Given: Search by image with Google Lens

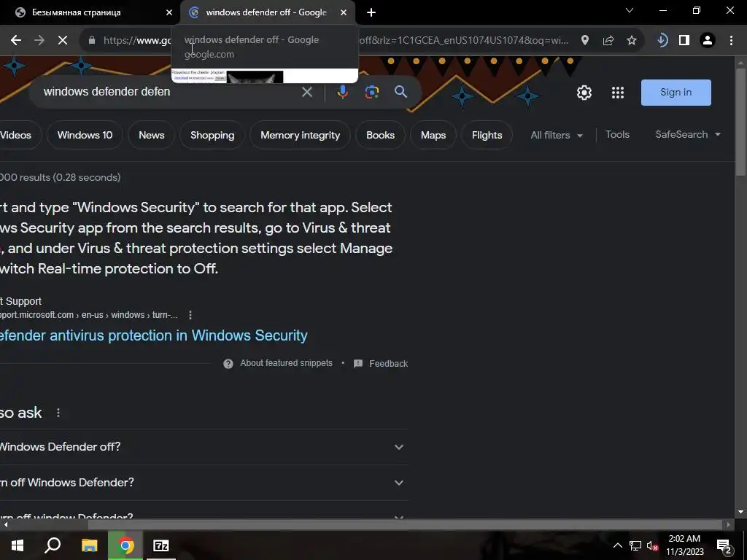Looking at the screenshot, I should pyautogui.click(x=372, y=92).
